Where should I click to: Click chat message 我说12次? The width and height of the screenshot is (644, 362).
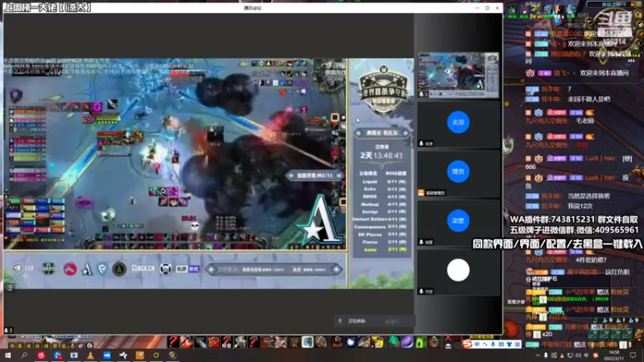(580, 206)
